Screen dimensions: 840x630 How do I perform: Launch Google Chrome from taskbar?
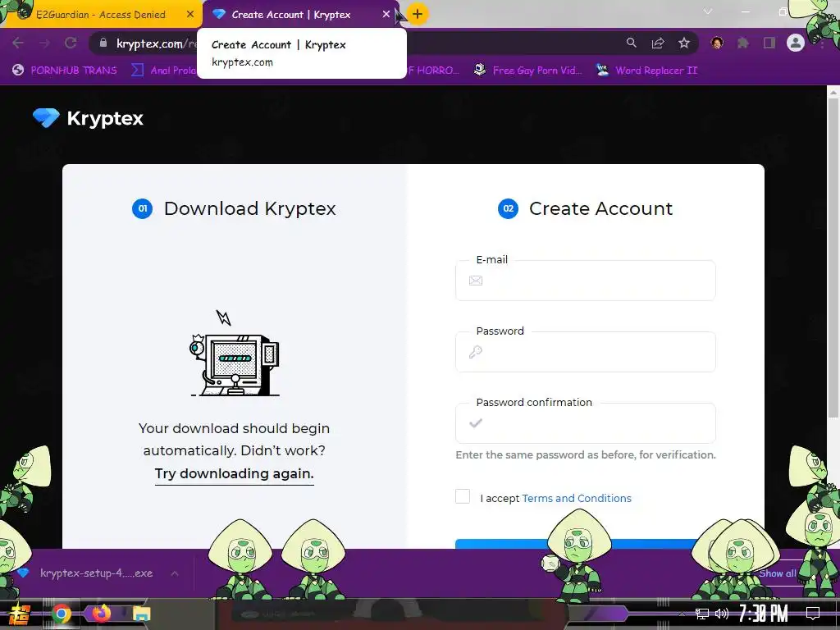coord(61,614)
